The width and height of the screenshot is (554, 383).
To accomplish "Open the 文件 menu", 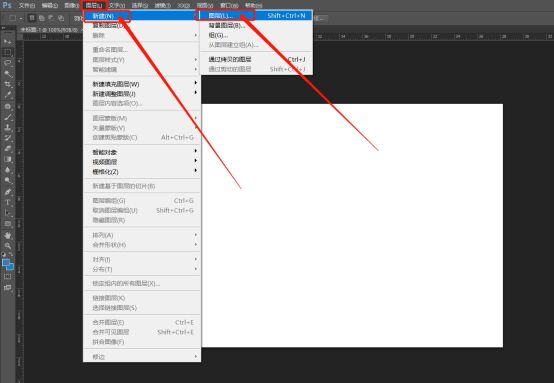I will click(27, 6).
